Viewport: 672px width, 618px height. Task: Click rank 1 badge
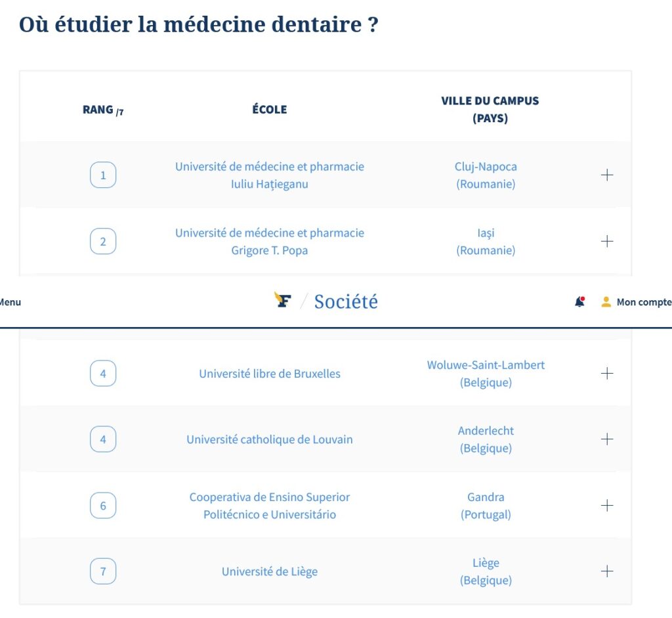tap(103, 175)
